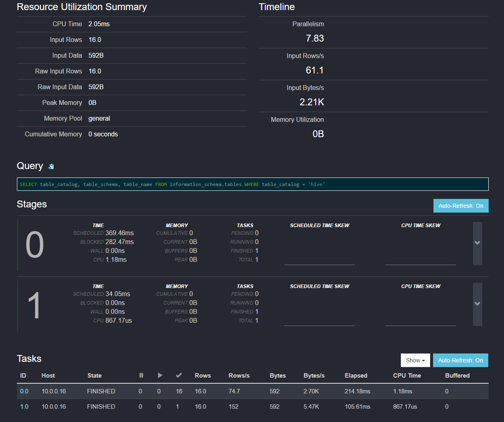The height and width of the screenshot is (422, 504).
Task: Toggle Auto-Refresh in the Tasks section
Action: click(460, 360)
